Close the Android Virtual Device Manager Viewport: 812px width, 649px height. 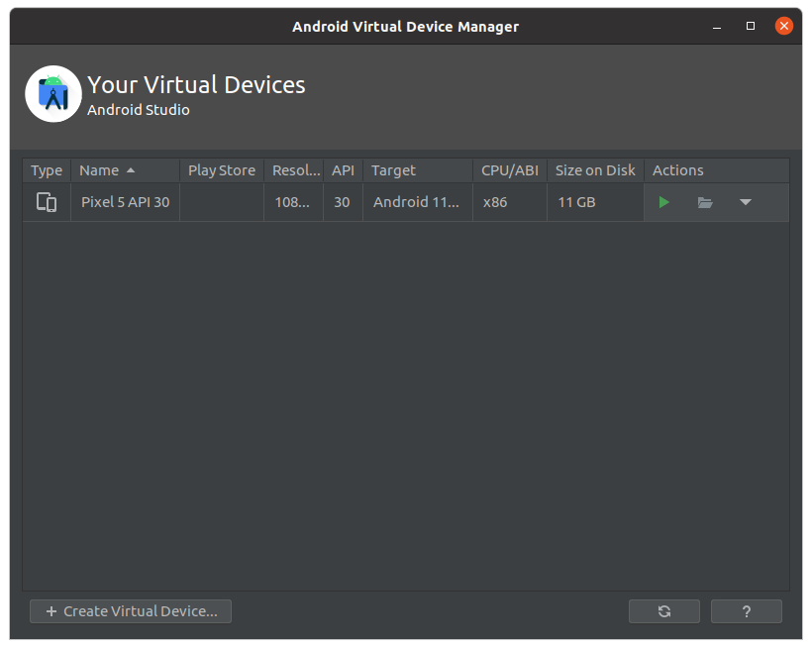[783, 26]
